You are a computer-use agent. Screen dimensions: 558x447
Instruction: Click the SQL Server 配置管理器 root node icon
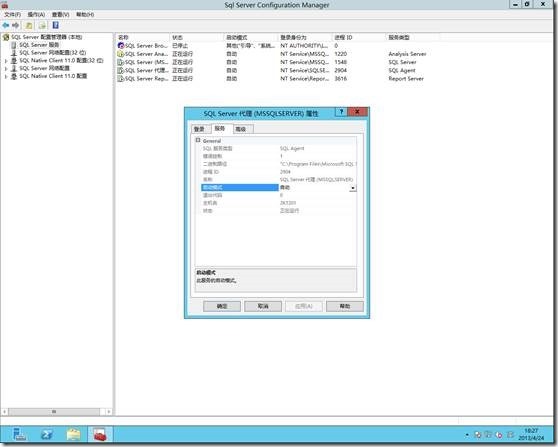(6, 37)
